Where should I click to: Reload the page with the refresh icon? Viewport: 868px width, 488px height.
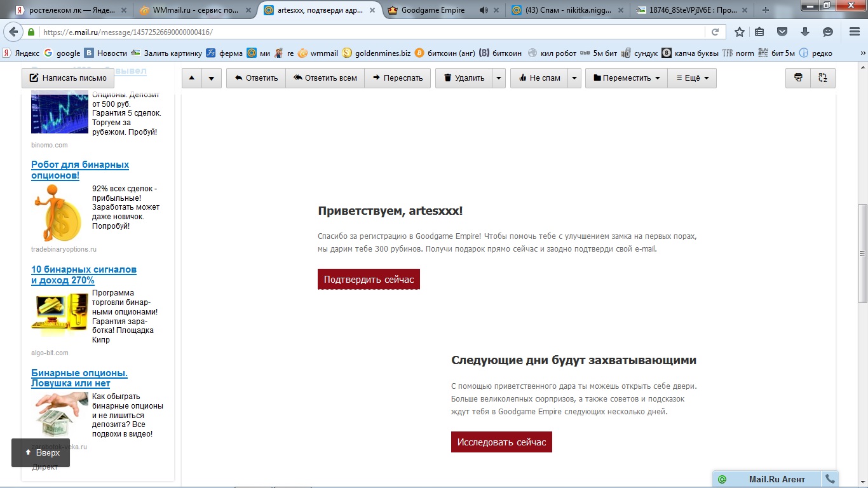[x=715, y=32]
